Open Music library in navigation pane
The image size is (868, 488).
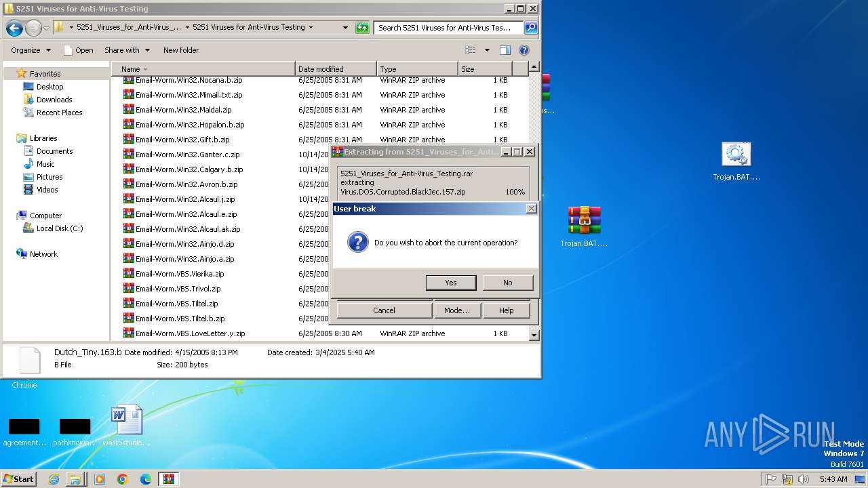[x=45, y=164]
